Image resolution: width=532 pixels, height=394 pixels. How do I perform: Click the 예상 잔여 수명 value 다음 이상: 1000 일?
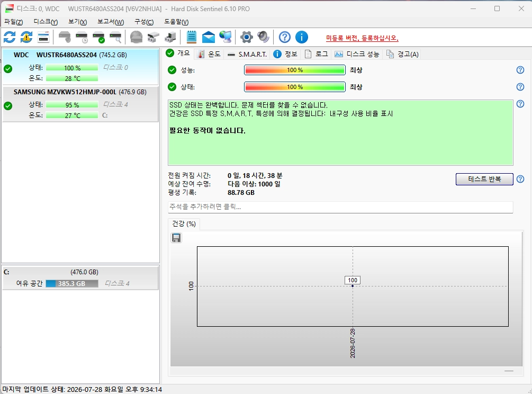254,184
